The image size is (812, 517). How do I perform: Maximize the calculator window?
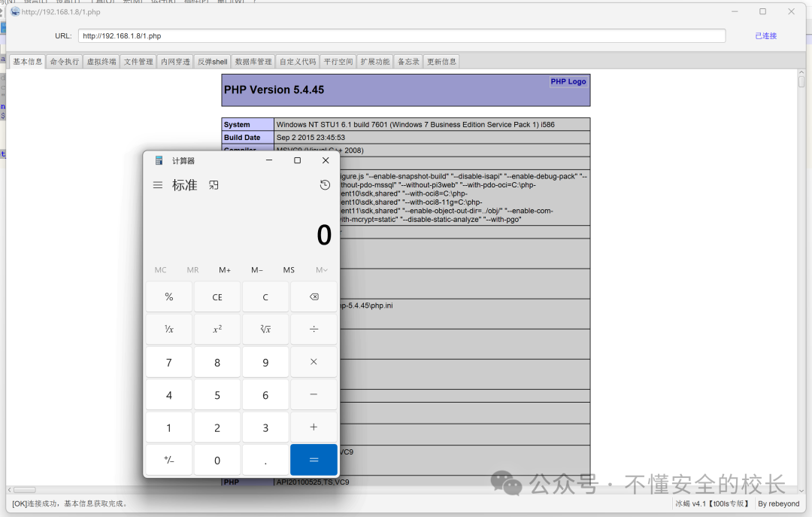click(x=297, y=160)
